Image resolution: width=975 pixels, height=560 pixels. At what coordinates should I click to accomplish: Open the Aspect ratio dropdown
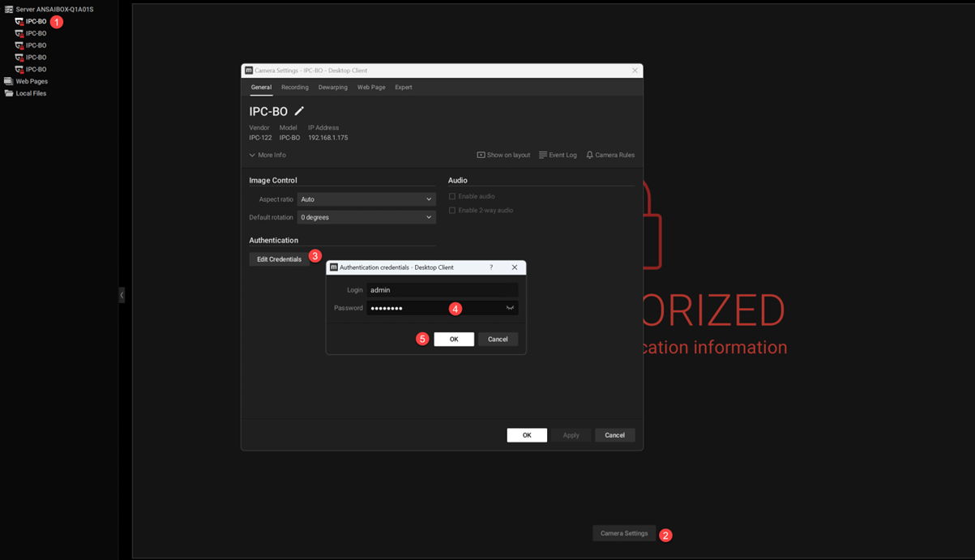pyautogui.click(x=366, y=199)
